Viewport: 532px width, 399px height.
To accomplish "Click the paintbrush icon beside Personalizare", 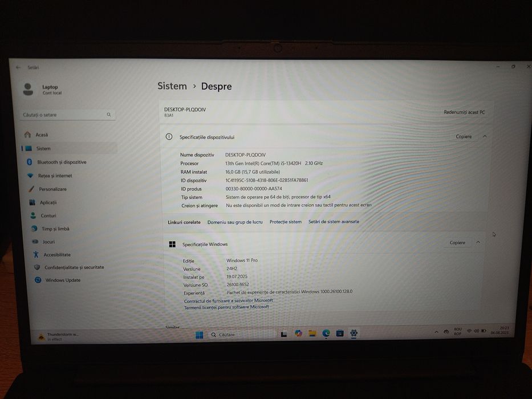I will coord(31,189).
